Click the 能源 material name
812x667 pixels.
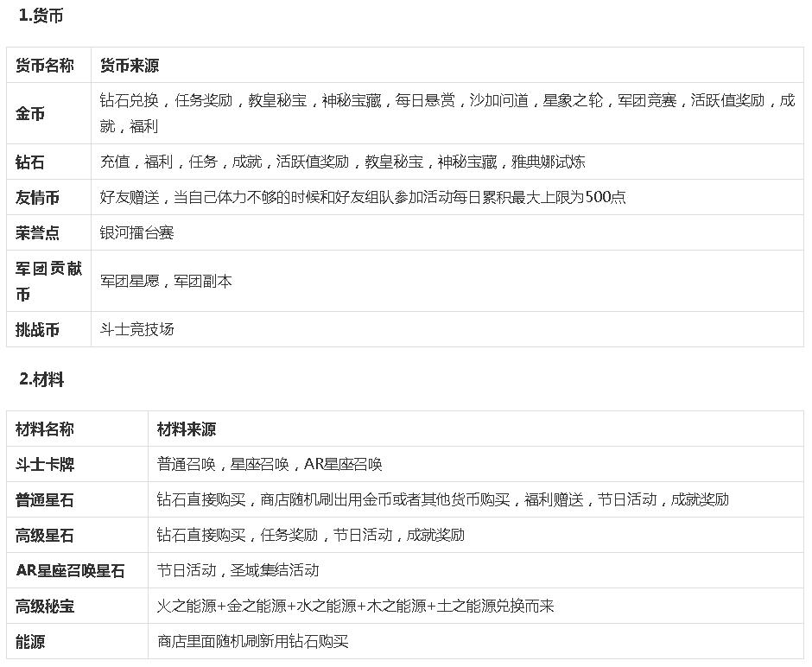point(30,643)
